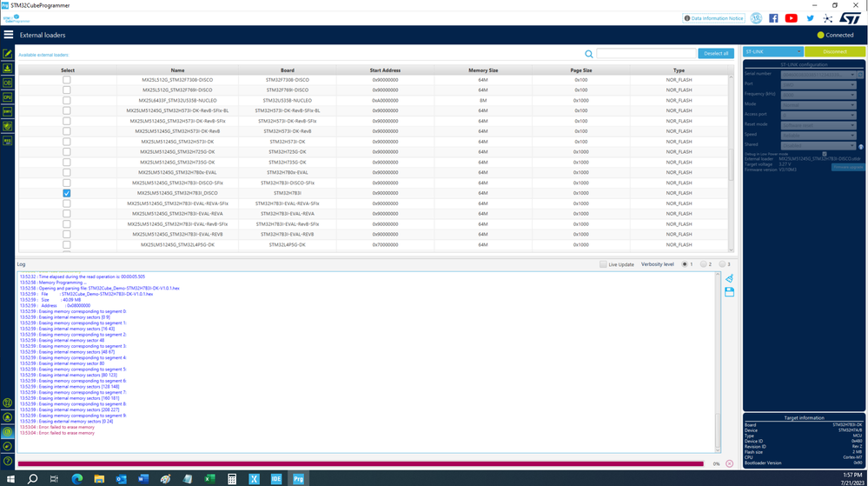Image resolution: width=868 pixels, height=486 pixels.
Task: Click the highlighted External loaders sidebar icon
Action: pyautogui.click(x=7, y=432)
